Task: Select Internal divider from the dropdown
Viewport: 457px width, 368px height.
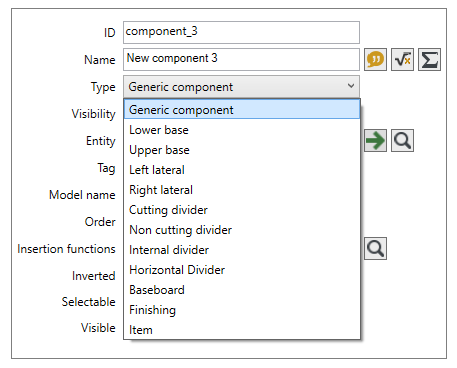Action: point(242,250)
